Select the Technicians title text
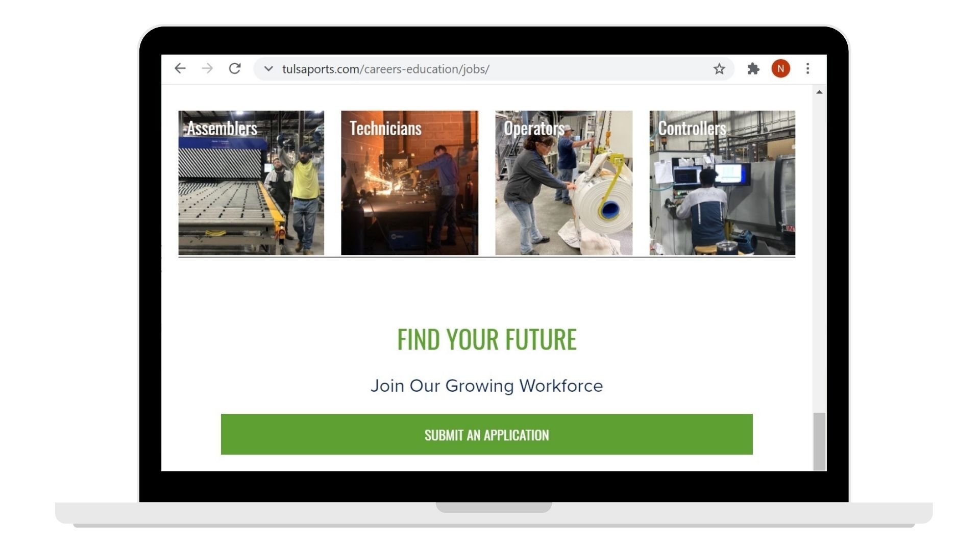The height and width of the screenshot is (551, 980). [x=385, y=128]
